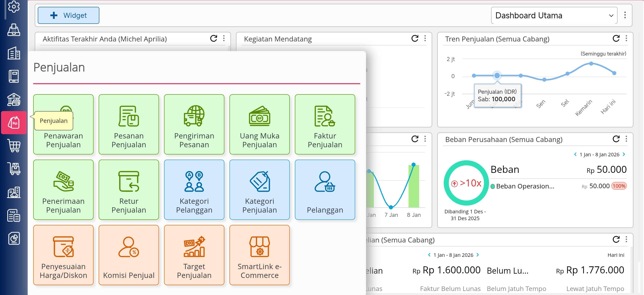Image resolution: width=644 pixels, height=295 pixels.
Task: Open the bank building sidebar icon
Action: click(x=14, y=100)
